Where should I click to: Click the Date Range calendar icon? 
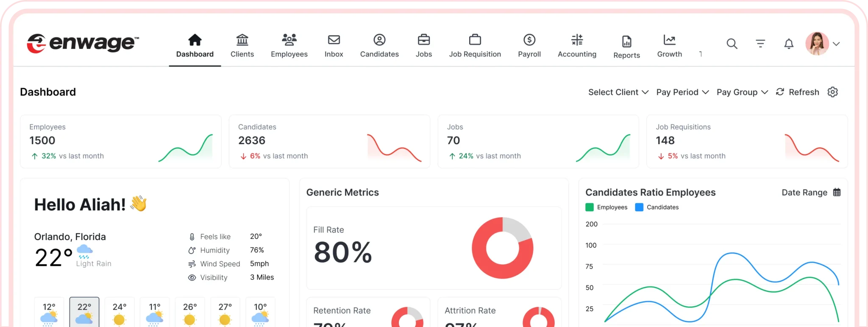click(837, 192)
